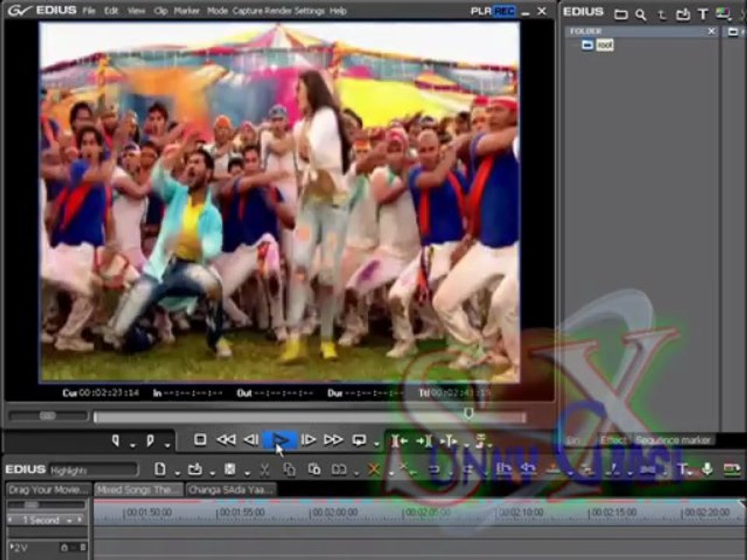Click the color bar clip icon
This screenshot has height=560, width=747.
[x=723, y=14]
